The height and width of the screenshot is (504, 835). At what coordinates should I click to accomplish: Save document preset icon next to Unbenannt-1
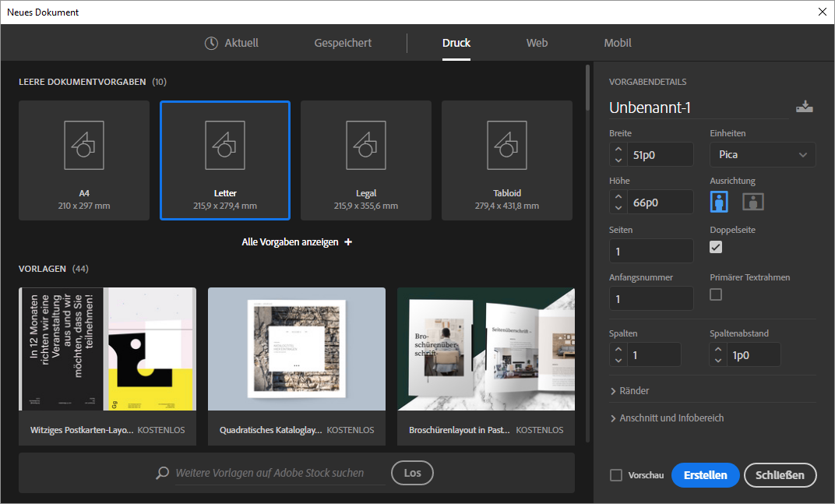[x=804, y=107]
